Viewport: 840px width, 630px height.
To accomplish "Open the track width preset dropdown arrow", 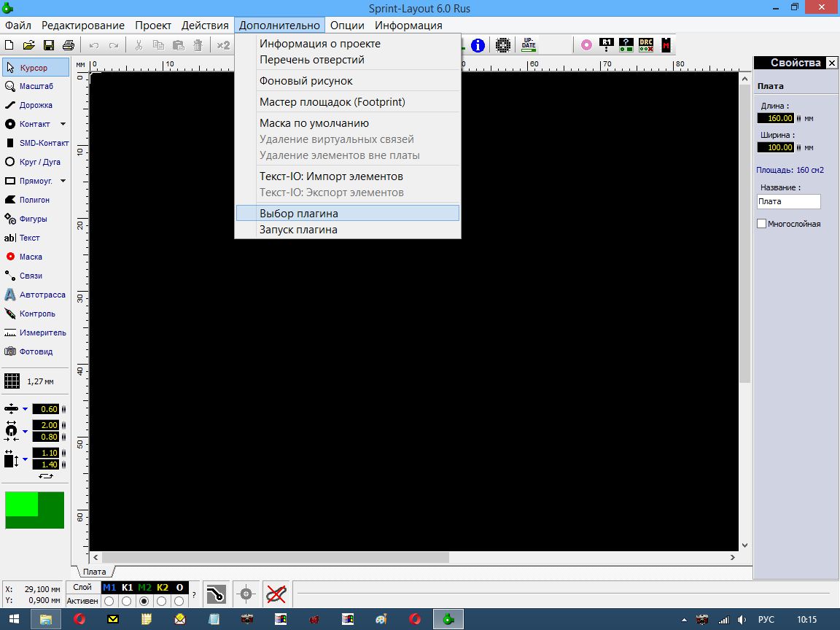I will (25, 409).
